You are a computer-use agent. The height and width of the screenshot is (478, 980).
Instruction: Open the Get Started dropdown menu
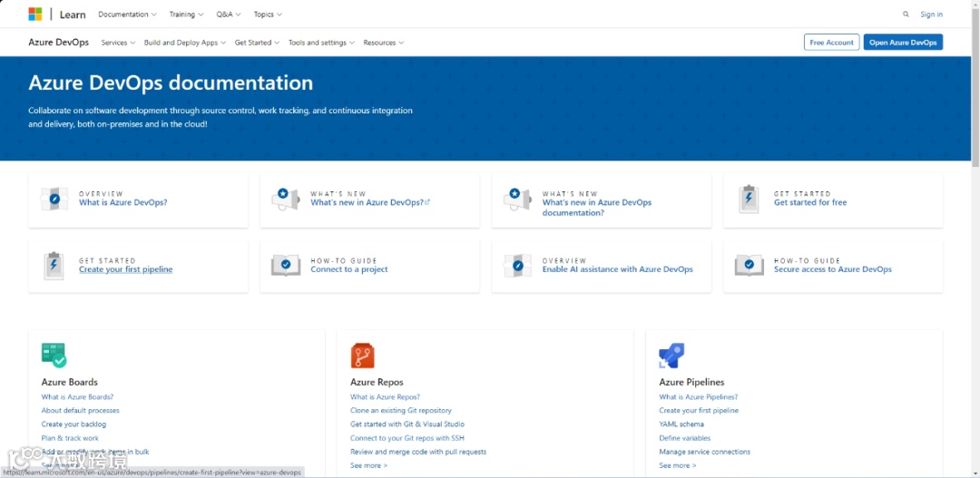pos(257,43)
